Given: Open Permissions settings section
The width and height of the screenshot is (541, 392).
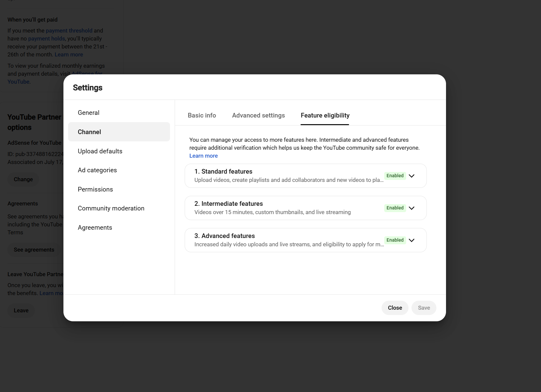Looking at the screenshot, I should [119, 189].
